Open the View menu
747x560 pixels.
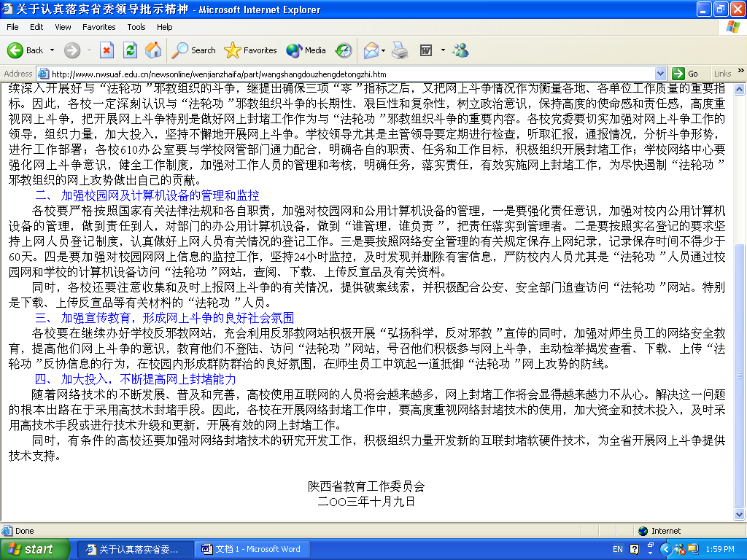coord(63,27)
